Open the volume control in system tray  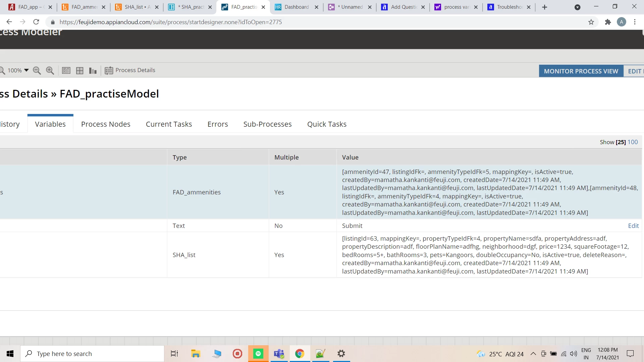point(574,354)
